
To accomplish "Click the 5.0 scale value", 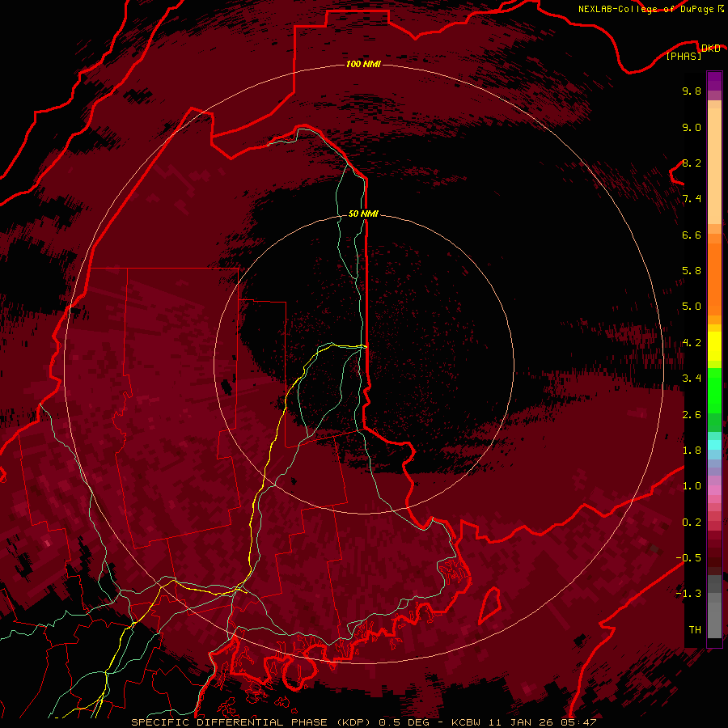I will (692, 307).
